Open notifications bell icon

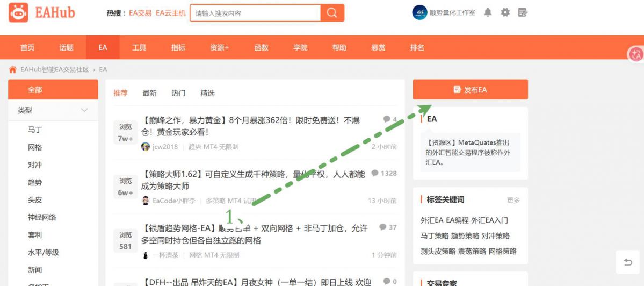pyautogui.click(x=488, y=12)
